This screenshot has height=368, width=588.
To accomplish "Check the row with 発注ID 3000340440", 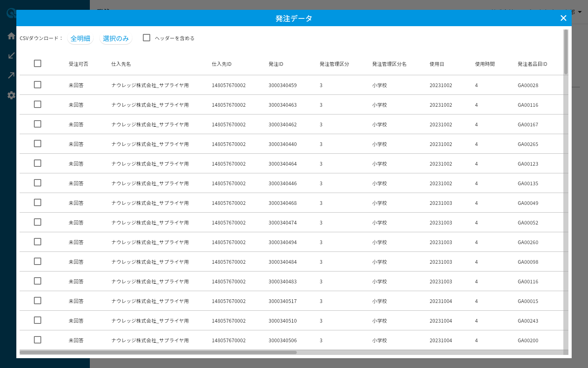I will [38, 144].
